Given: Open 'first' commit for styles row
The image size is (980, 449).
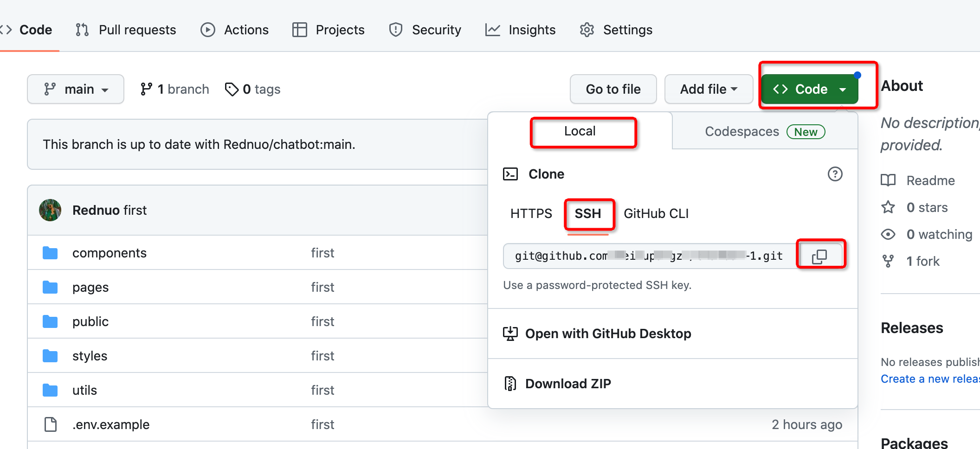Looking at the screenshot, I should pyautogui.click(x=322, y=356).
